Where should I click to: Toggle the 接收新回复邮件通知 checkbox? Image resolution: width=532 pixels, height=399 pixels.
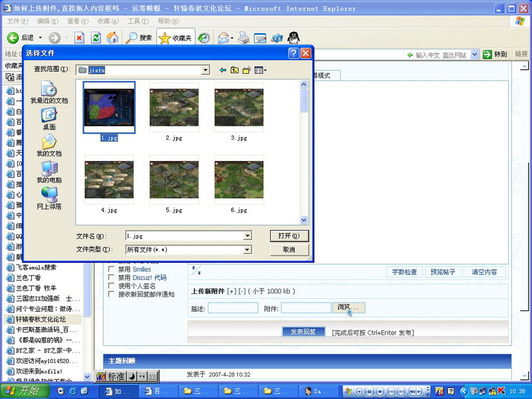click(x=112, y=295)
